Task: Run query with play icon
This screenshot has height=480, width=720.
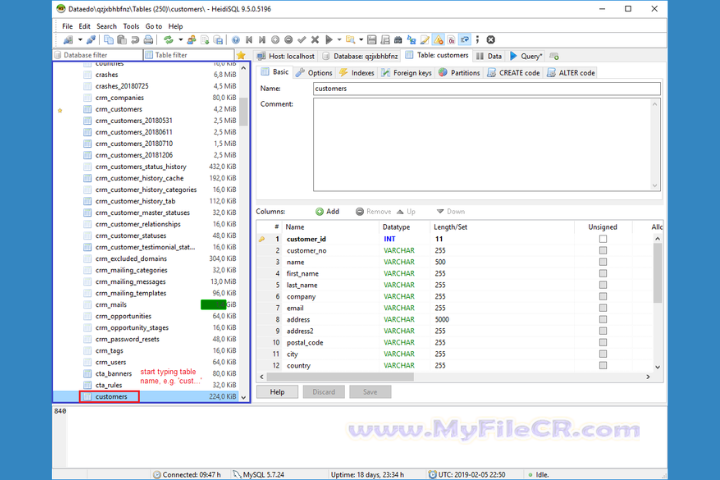Action: (x=329, y=40)
